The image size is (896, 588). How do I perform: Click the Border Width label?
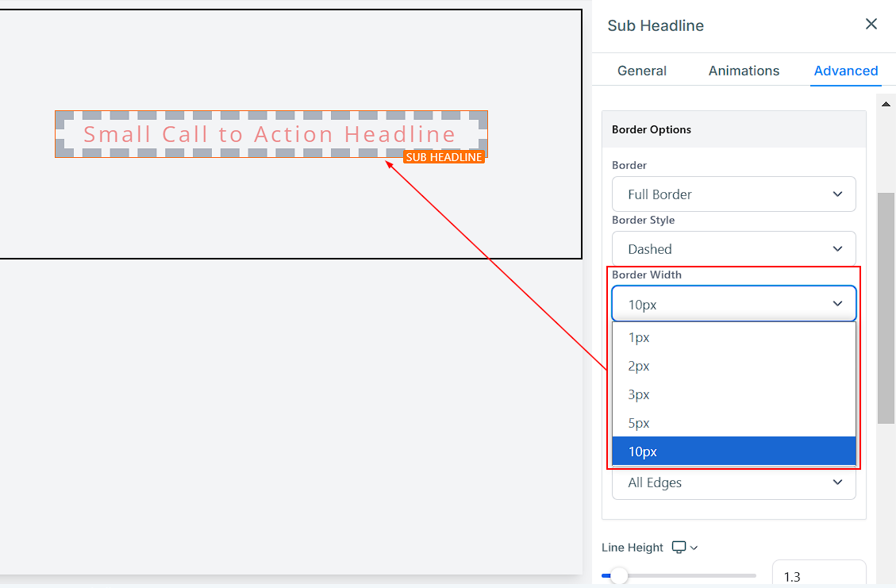pyautogui.click(x=646, y=275)
